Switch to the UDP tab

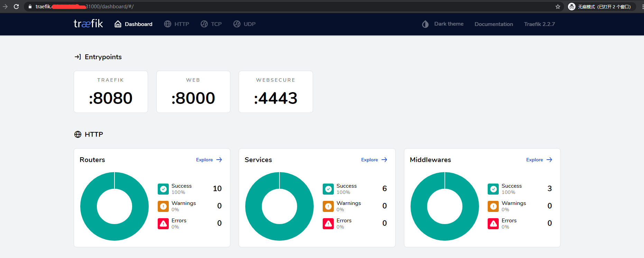point(245,24)
